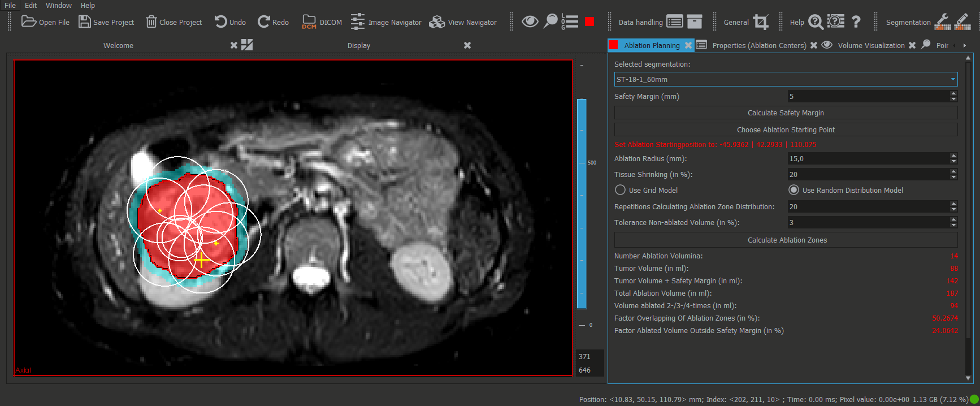Open the Data Manager archive icon
980x406 pixels.
pyautogui.click(x=694, y=22)
